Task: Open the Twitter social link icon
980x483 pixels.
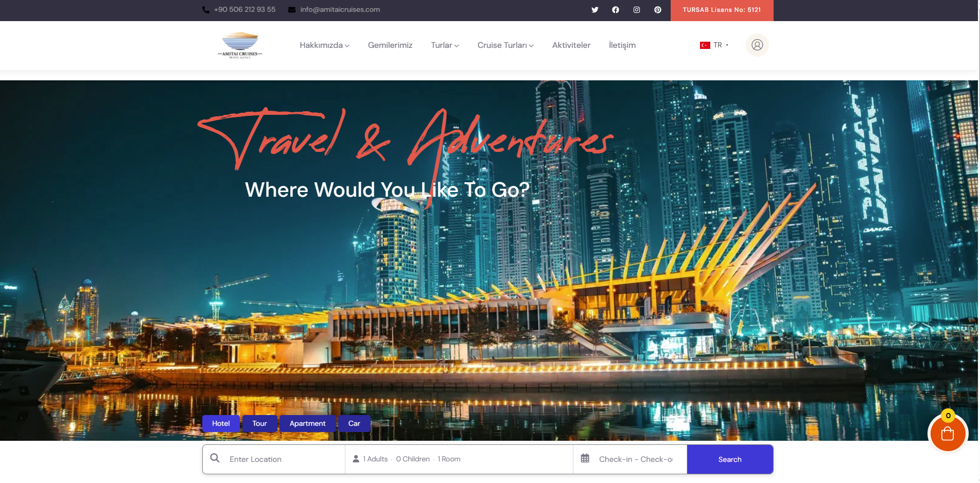Action: coord(594,10)
